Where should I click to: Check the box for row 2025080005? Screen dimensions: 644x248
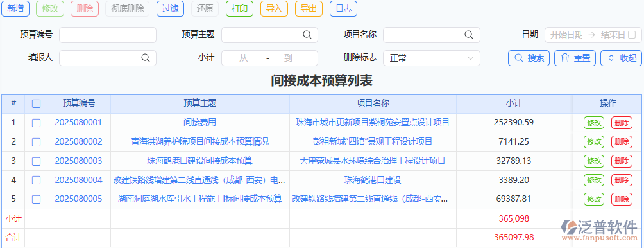36,199
